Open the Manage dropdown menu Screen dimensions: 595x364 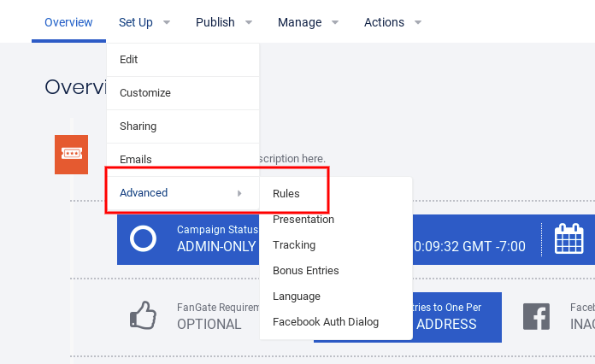[308, 22]
